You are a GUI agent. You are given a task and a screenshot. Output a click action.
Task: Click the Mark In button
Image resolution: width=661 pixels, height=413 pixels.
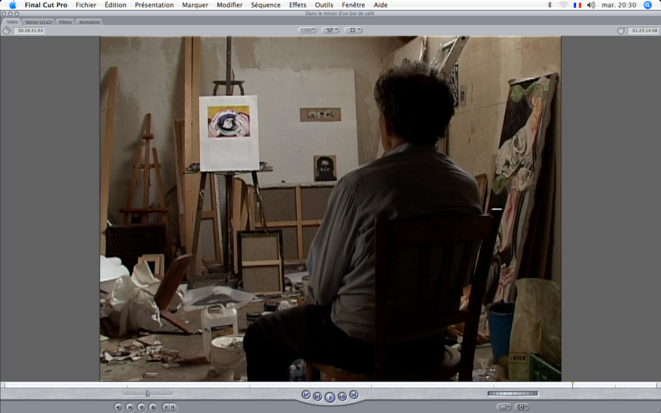[166, 407]
